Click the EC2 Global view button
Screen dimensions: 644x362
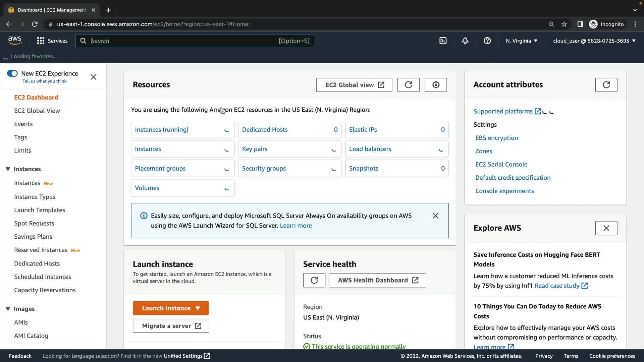coord(354,85)
